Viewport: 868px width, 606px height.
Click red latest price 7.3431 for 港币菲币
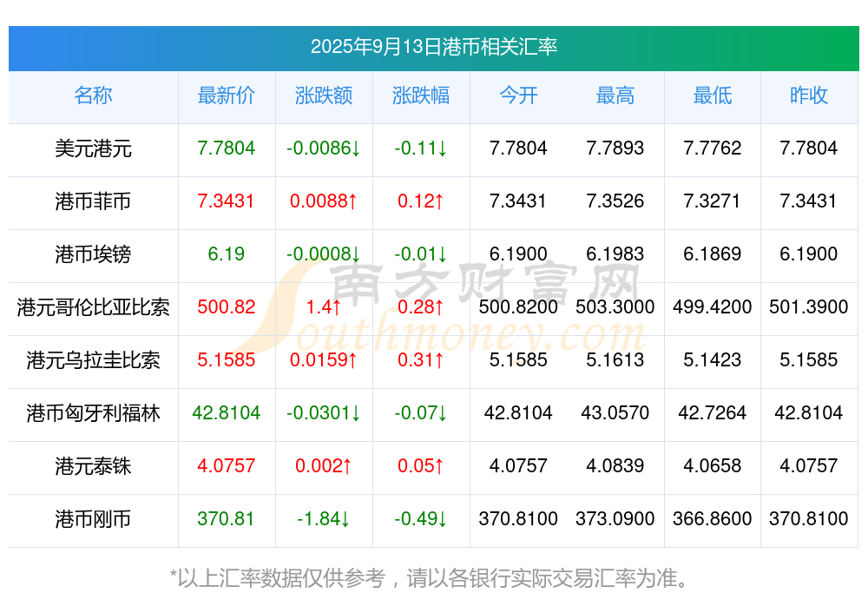226,201
